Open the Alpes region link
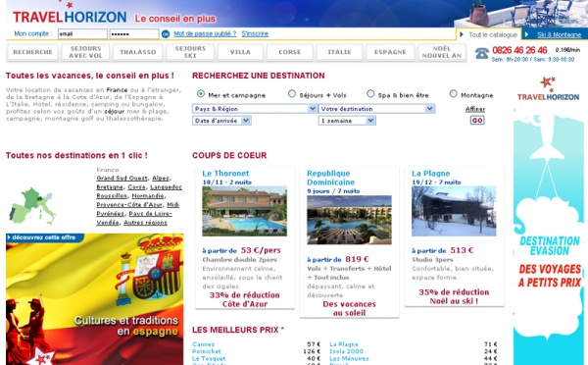The height and width of the screenshot is (365, 588). pos(160,178)
